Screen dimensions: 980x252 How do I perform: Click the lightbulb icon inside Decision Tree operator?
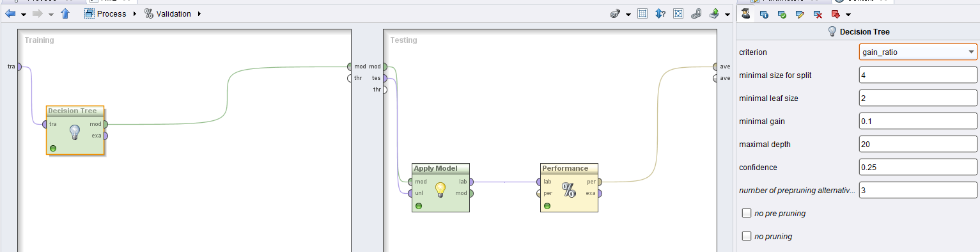click(x=75, y=132)
